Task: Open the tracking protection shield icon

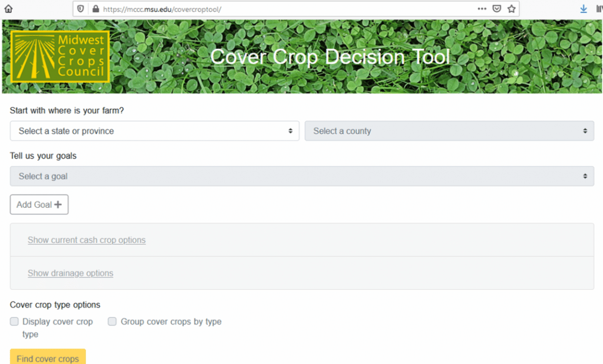Action: [81, 9]
